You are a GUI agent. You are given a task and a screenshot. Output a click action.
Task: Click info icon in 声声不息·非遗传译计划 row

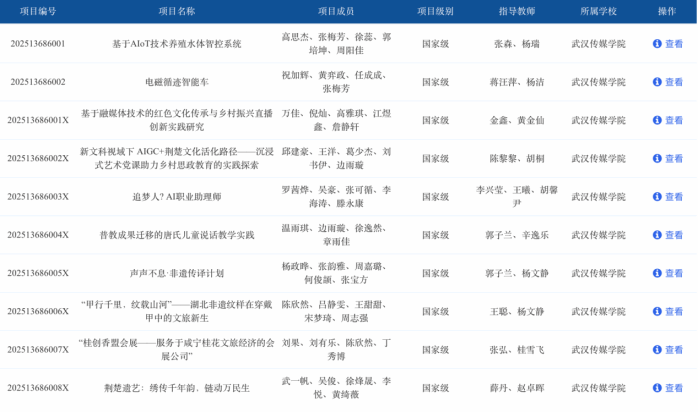[x=657, y=273]
